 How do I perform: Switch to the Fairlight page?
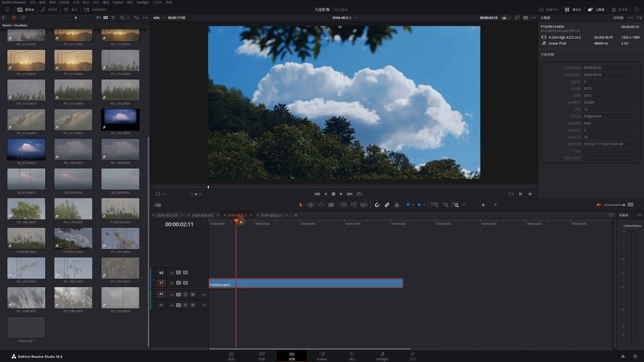[x=382, y=356]
